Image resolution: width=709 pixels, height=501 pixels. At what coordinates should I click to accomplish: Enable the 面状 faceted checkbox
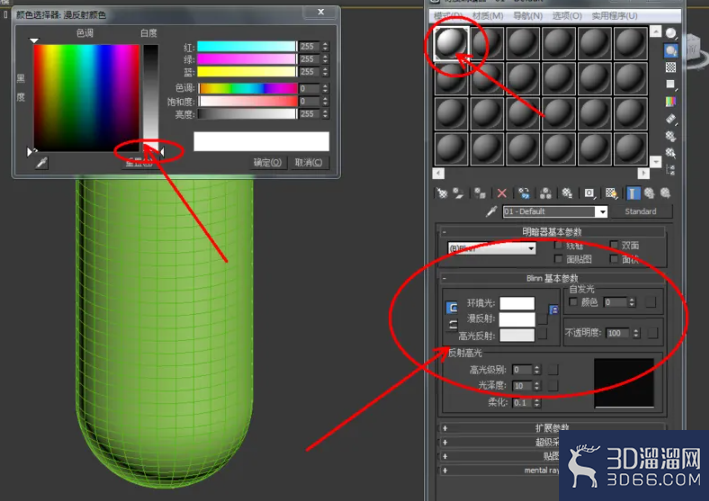(x=614, y=259)
